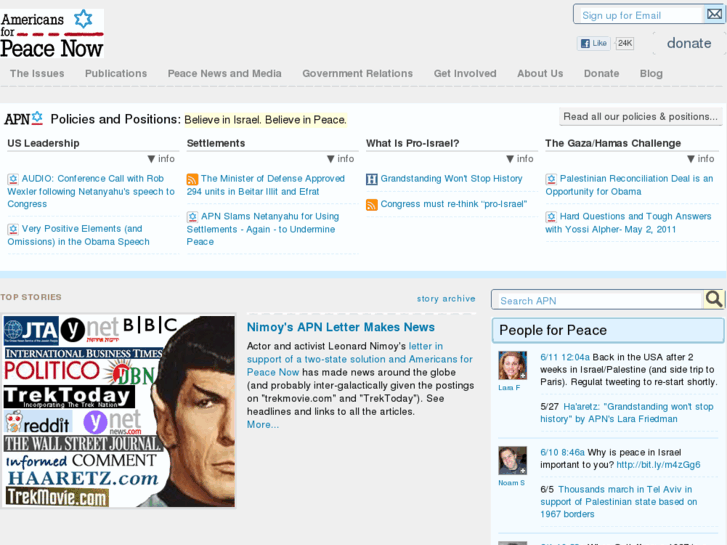Click the Haaretz H icon beside Grandstanding

[372, 179]
